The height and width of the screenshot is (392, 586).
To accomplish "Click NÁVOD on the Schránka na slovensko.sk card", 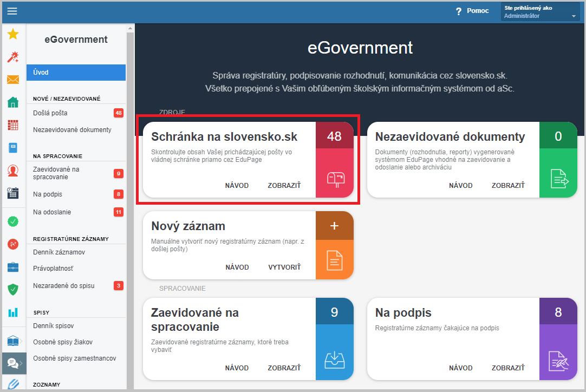I will click(237, 185).
